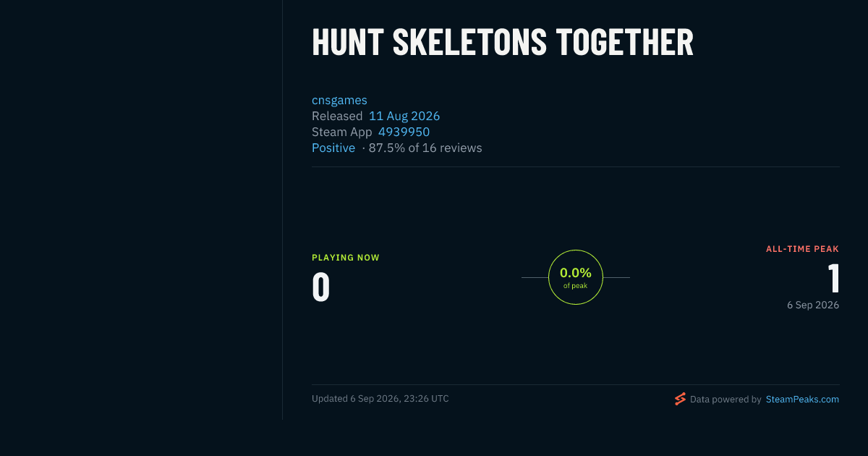Click the Released label
The image size is (868, 456).
click(337, 116)
